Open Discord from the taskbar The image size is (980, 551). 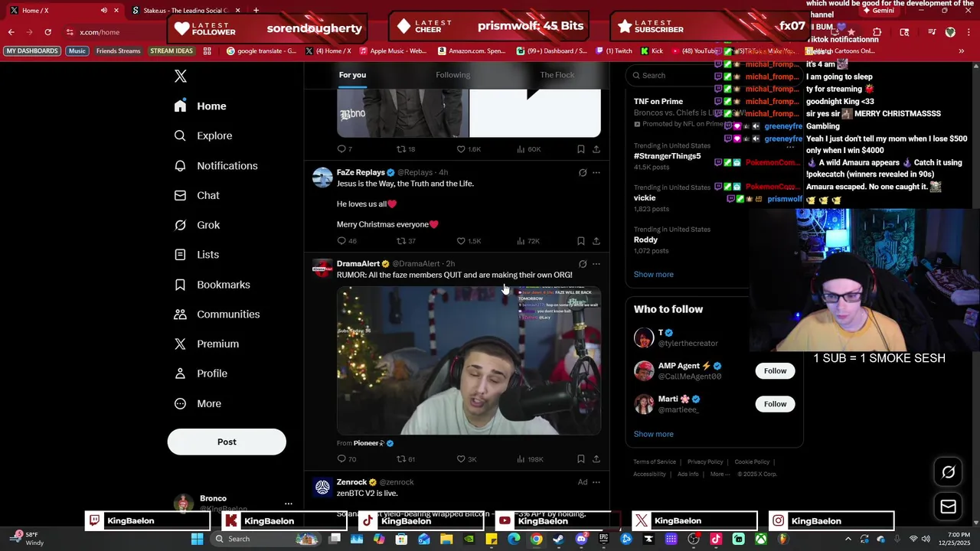[581, 539]
